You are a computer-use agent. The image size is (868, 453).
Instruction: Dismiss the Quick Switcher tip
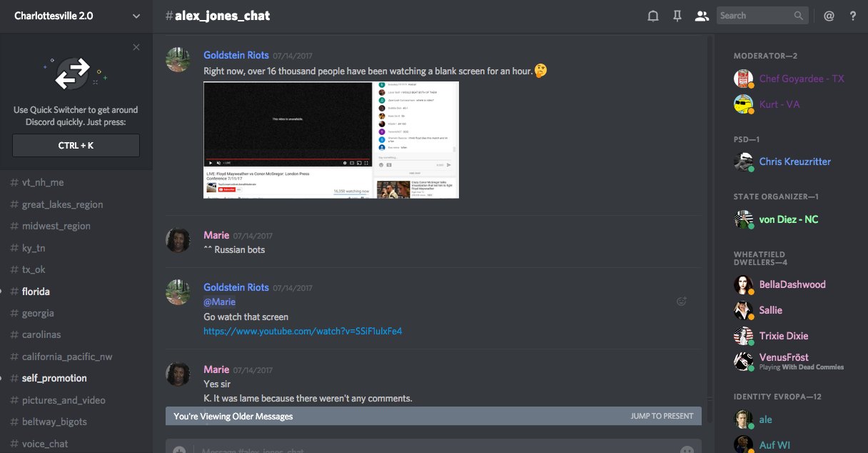click(136, 47)
